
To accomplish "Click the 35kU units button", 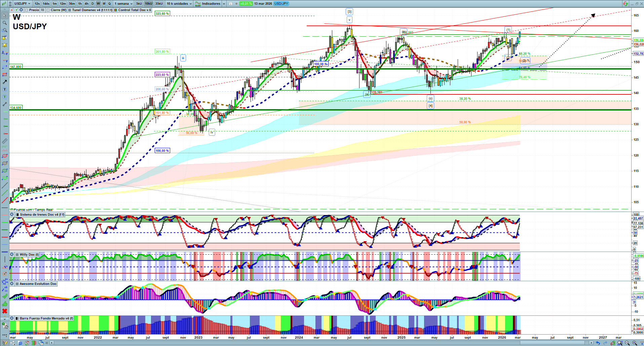I will [x=159, y=4].
